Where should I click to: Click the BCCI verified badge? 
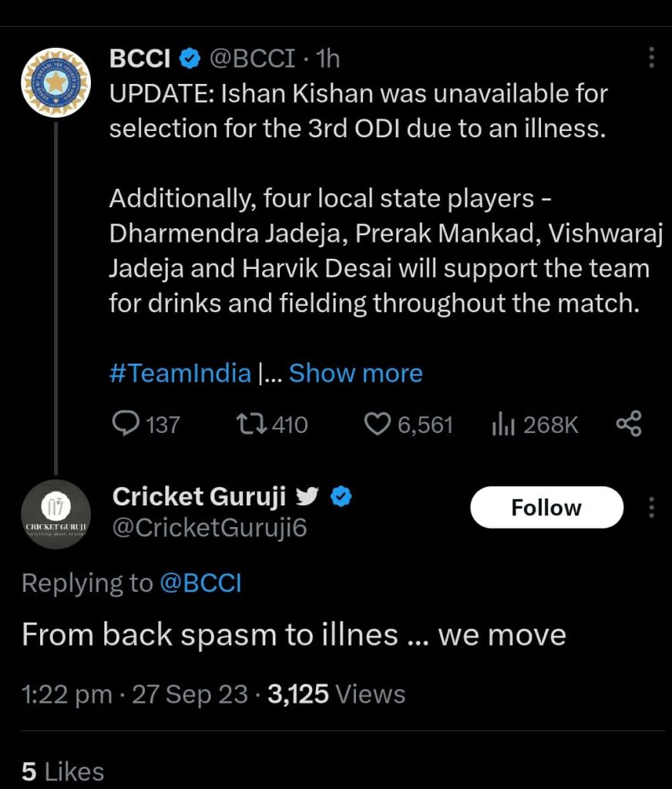pyautogui.click(x=189, y=58)
